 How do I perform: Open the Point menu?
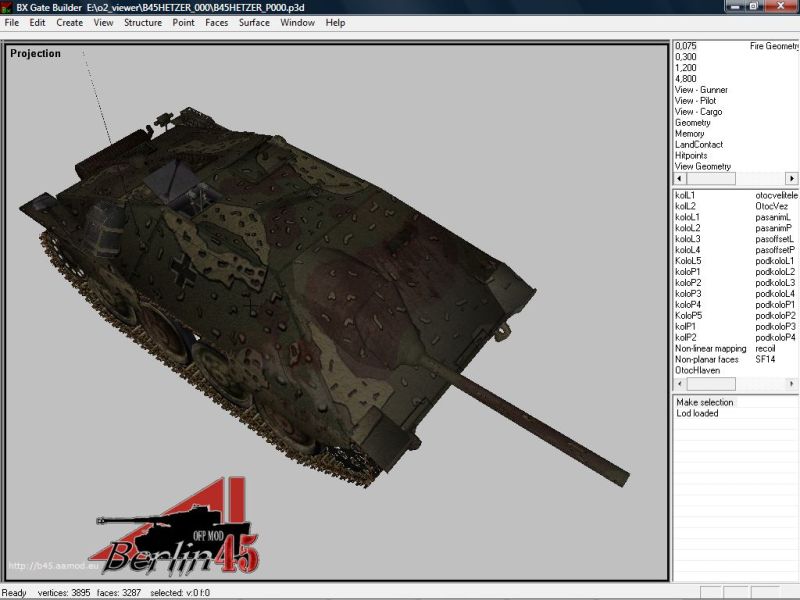[x=183, y=22]
